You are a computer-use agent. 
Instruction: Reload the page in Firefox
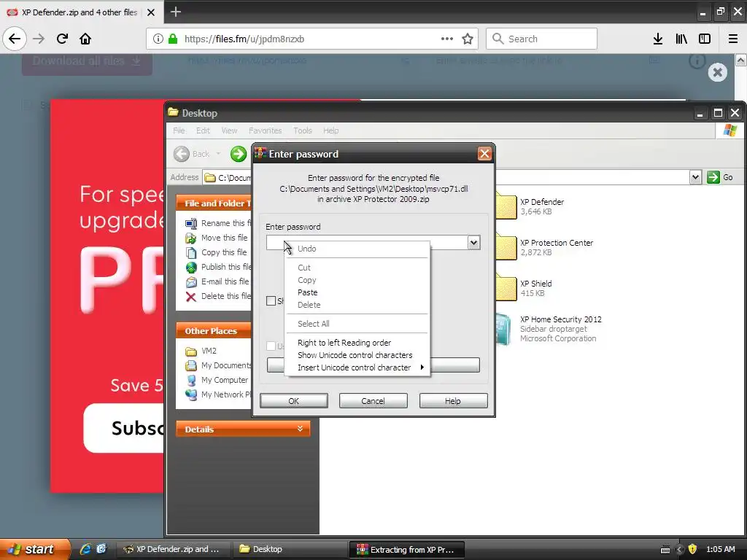coord(62,39)
